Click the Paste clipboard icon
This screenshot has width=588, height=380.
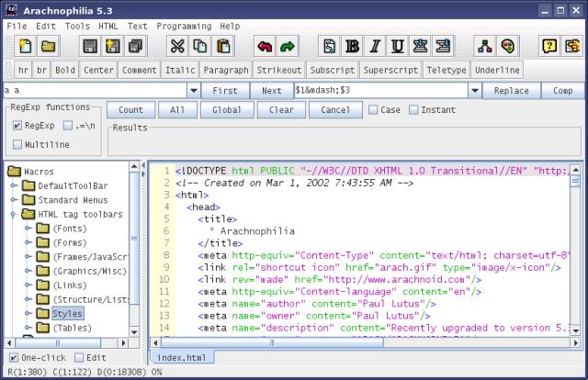coord(222,47)
